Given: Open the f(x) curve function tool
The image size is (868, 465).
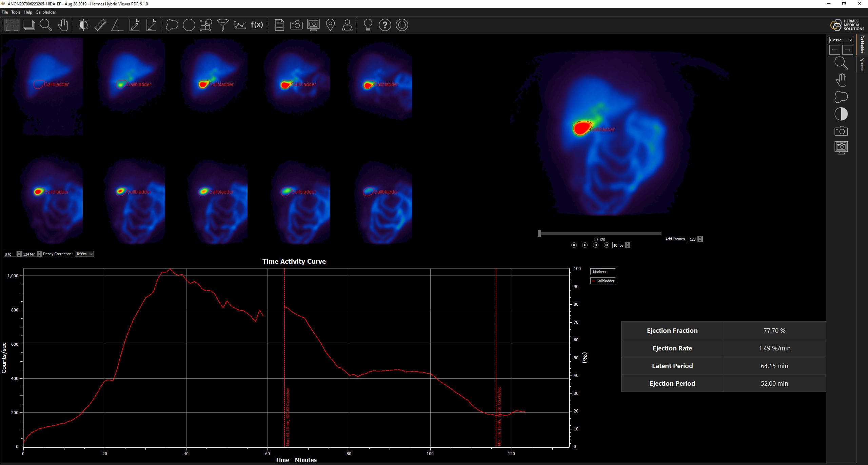Looking at the screenshot, I should click(257, 25).
